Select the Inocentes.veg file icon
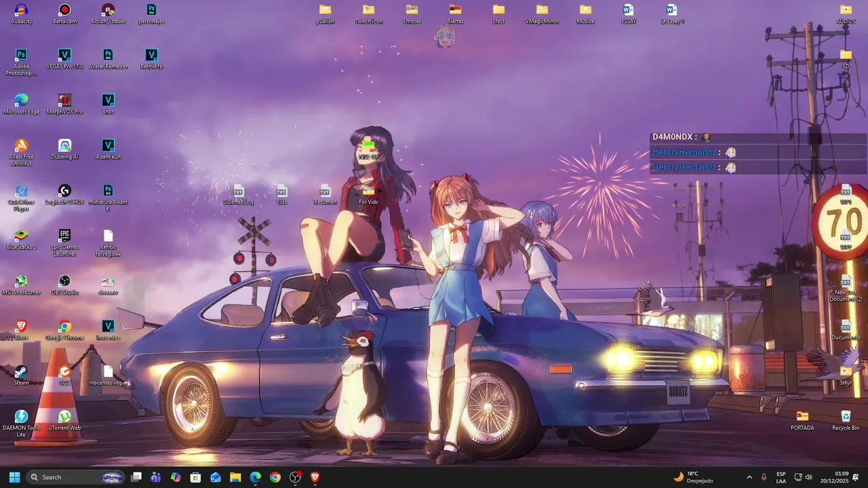This screenshot has height=488, width=868. (108, 376)
